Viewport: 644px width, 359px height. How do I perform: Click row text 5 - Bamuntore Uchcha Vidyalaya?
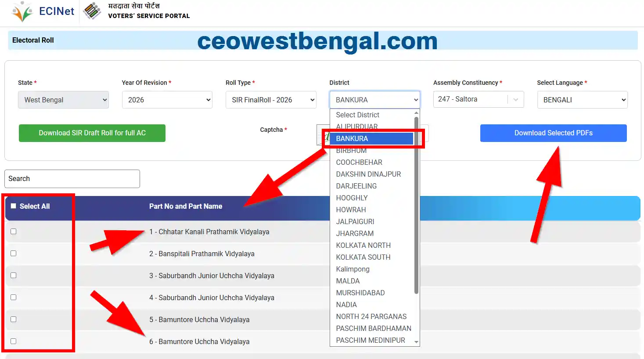tap(199, 319)
